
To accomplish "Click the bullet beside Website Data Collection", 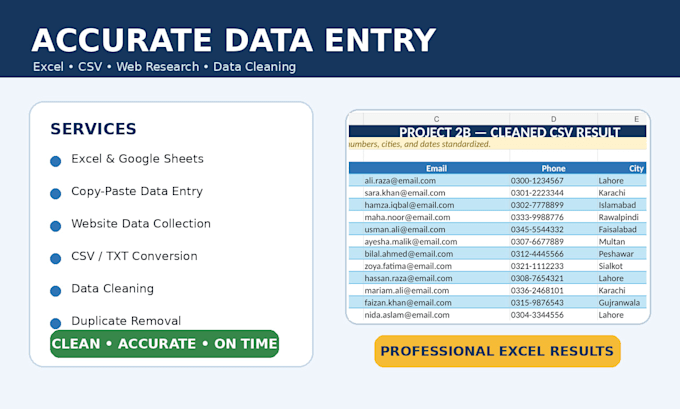I will click(56, 226).
